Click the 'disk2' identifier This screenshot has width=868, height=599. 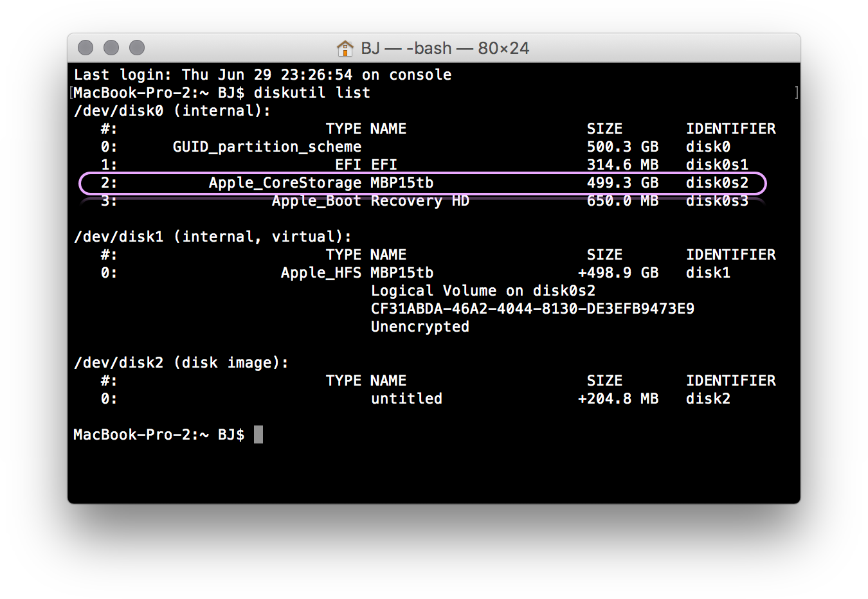pos(708,398)
